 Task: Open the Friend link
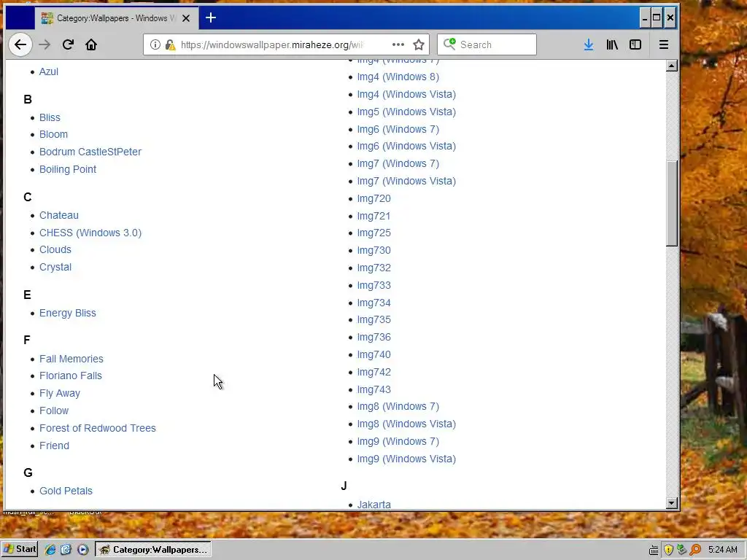coord(54,446)
